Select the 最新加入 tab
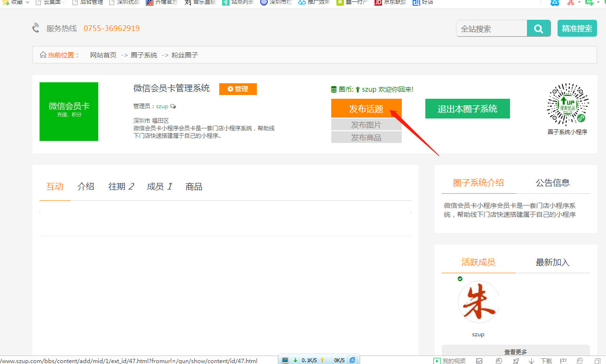This screenshot has height=364, width=606. point(552,262)
